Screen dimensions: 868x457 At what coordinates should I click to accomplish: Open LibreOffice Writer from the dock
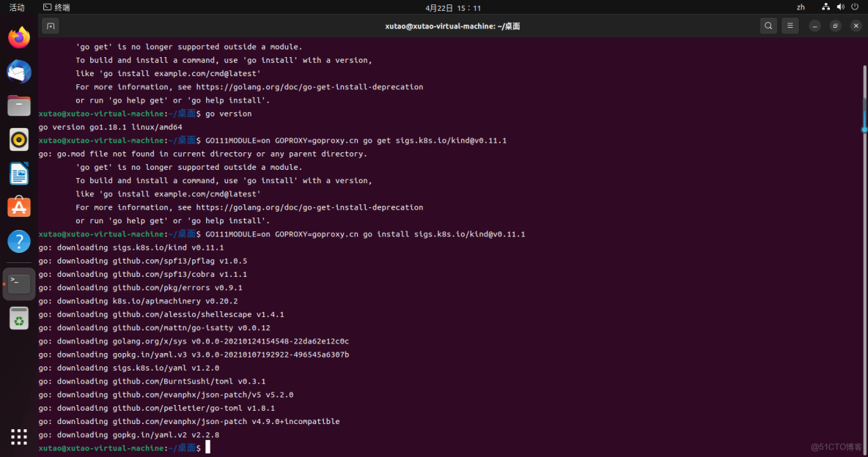[x=18, y=173]
